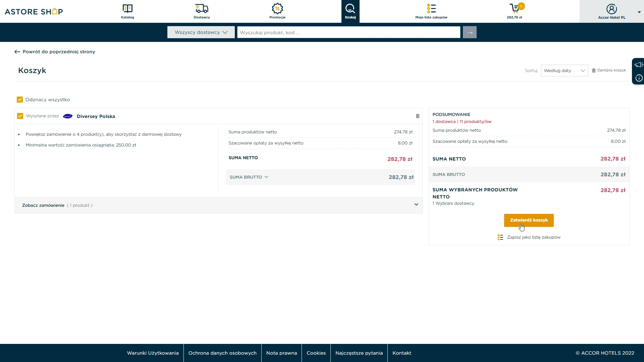This screenshot has height=362, width=644.
Task: Click the free delivery hint 'Powiększ zamówienie o 4 produkt(y)'
Action: [x=104, y=134]
